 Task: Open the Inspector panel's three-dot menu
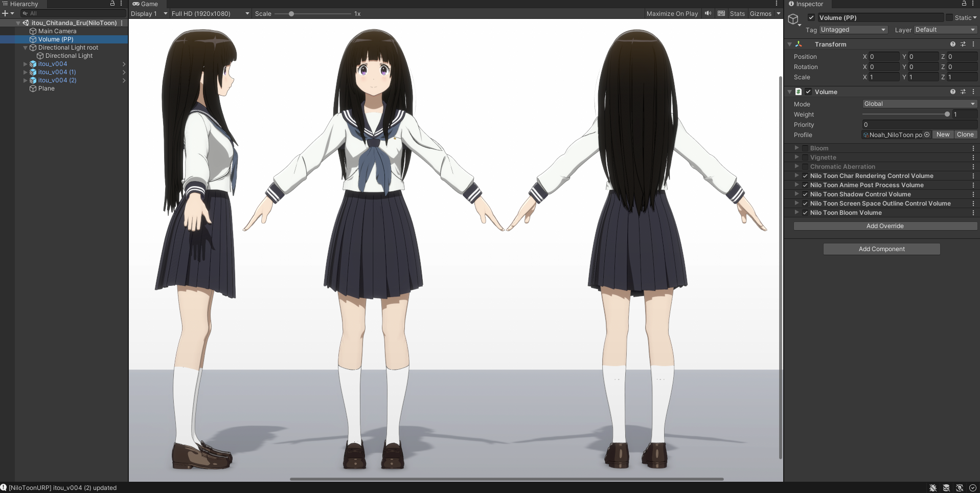[973, 4]
